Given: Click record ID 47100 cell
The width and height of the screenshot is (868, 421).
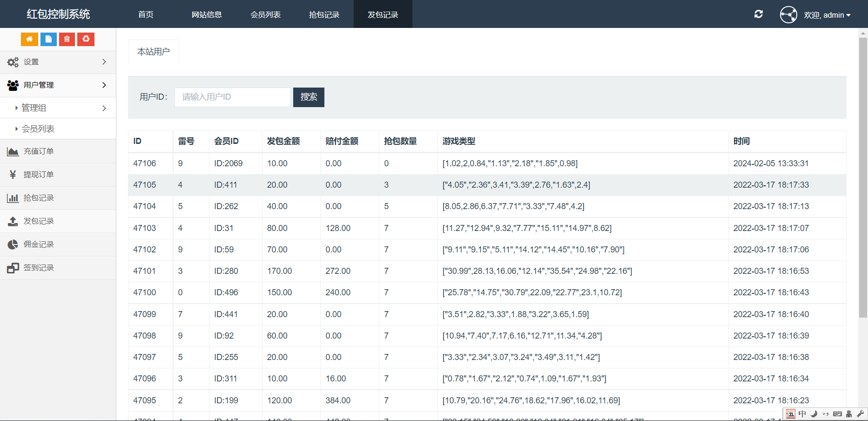Looking at the screenshot, I should click(x=145, y=292).
